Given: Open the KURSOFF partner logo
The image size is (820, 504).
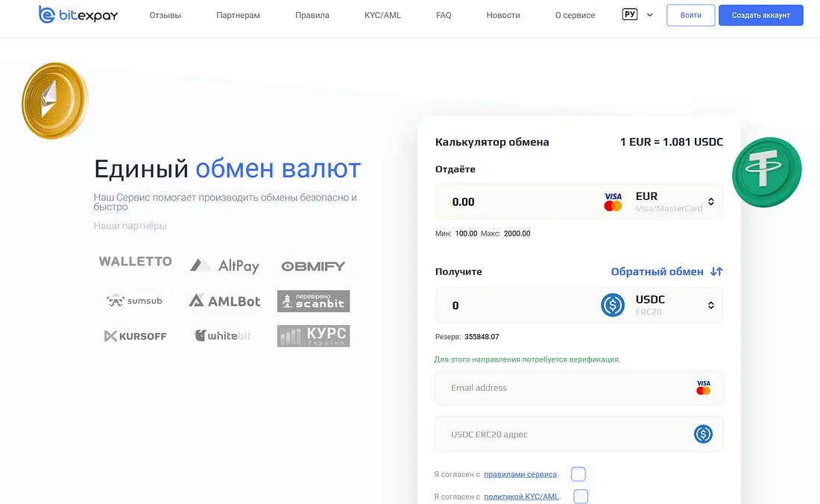Looking at the screenshot, I should pyautogui.click(x=136, y=336).
